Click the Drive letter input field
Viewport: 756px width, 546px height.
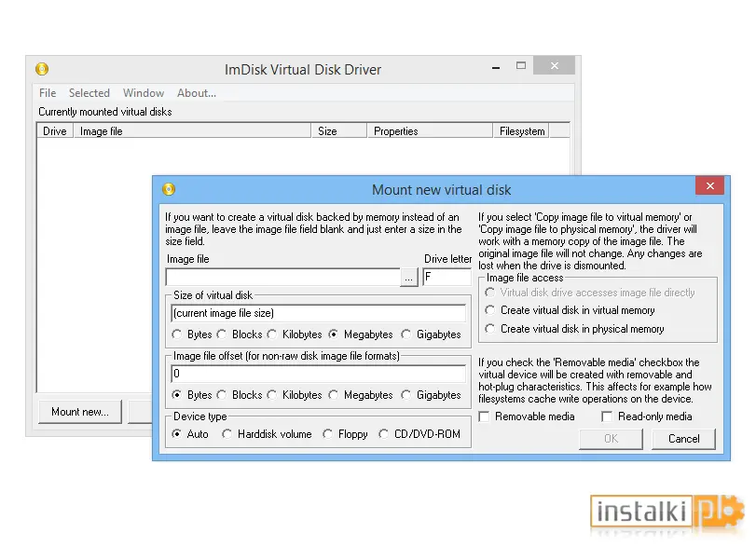coord(447,277)
